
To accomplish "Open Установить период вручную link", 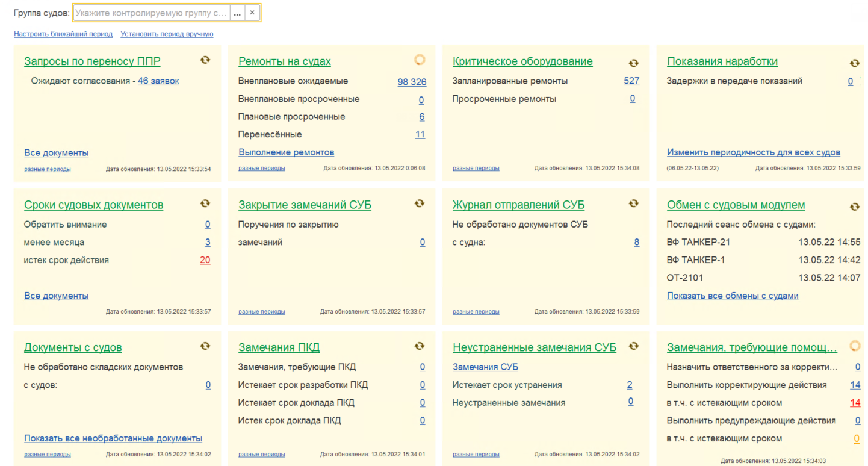I will (x=167, y=34).
